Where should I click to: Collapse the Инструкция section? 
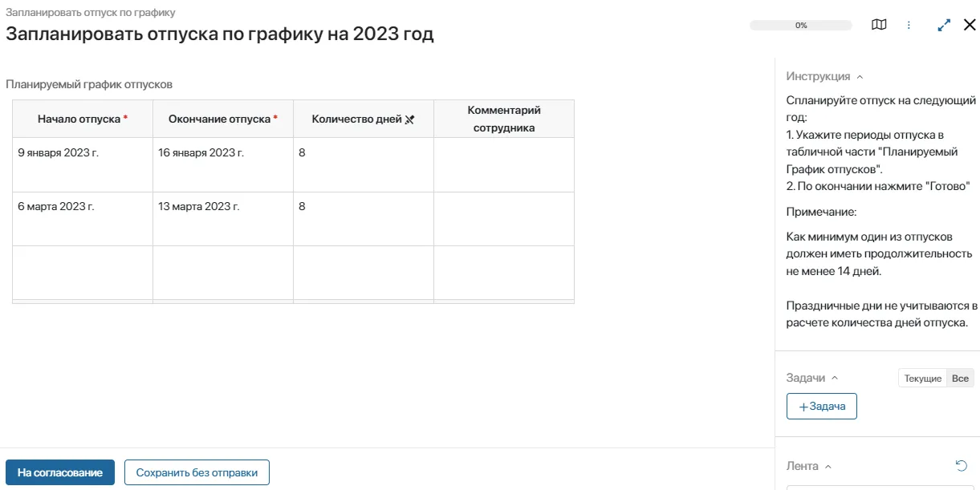pyautogui.click(x=860, y=76)
